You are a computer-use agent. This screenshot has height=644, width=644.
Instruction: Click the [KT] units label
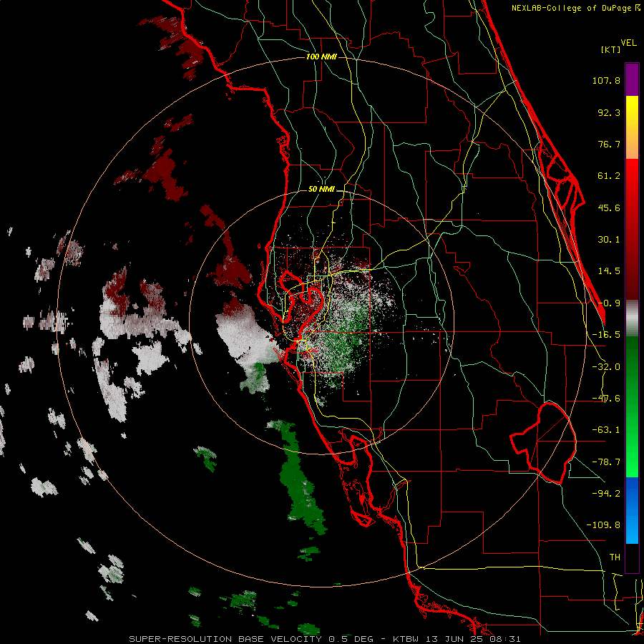point(611,49)
